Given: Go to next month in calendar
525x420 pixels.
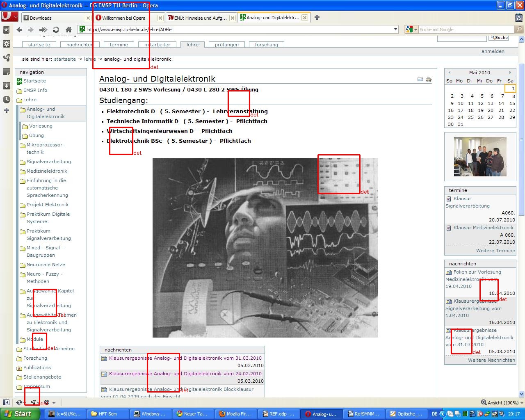Looking at the screenshot, I should point(510,73).
